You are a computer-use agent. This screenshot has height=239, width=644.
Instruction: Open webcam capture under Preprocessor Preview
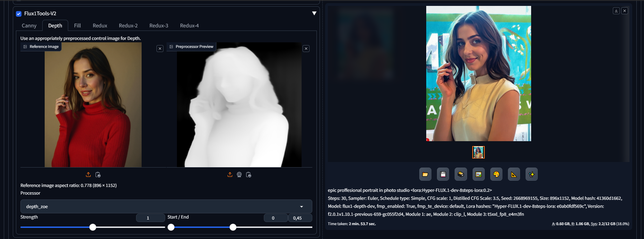click(x=239, y=174)
